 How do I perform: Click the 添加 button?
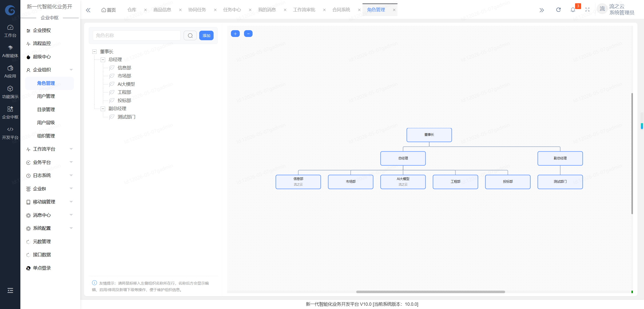click(206, 35)
